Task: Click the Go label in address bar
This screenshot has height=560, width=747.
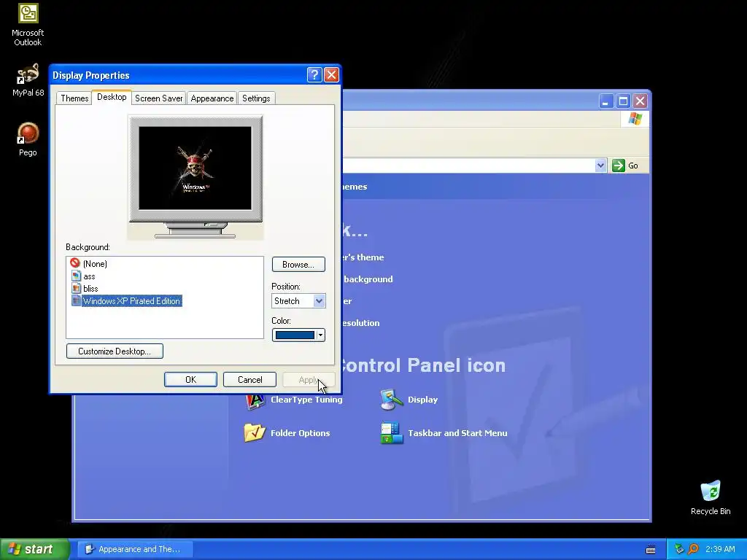Action: pos(633,166)
